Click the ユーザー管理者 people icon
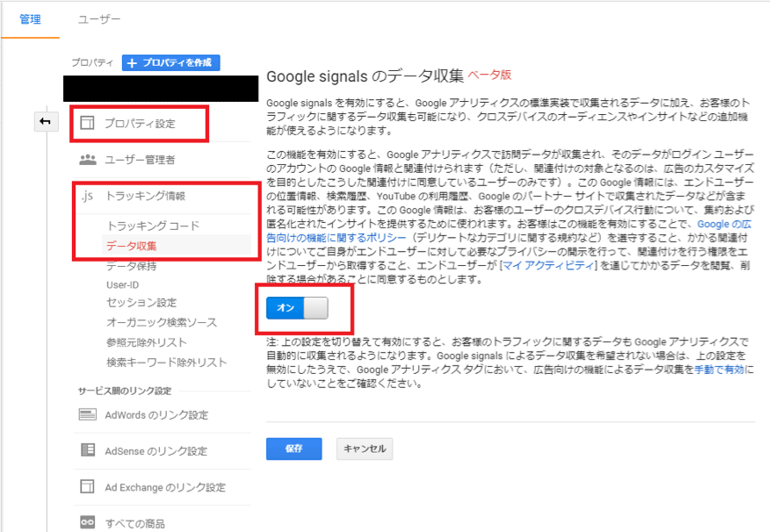The image size is (781, 532). (87, 160)
